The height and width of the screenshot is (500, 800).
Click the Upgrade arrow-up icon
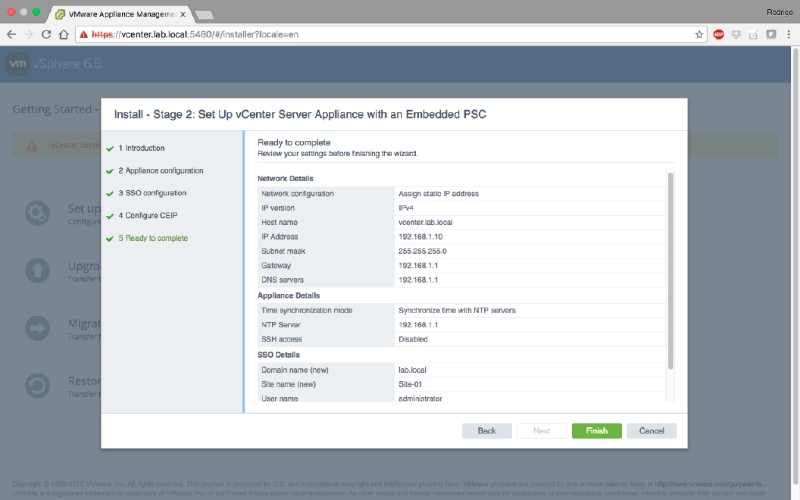37,271
